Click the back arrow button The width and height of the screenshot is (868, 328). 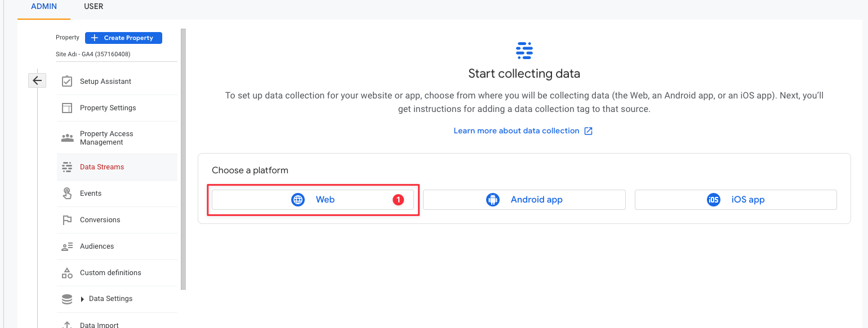tap(37, 80)
